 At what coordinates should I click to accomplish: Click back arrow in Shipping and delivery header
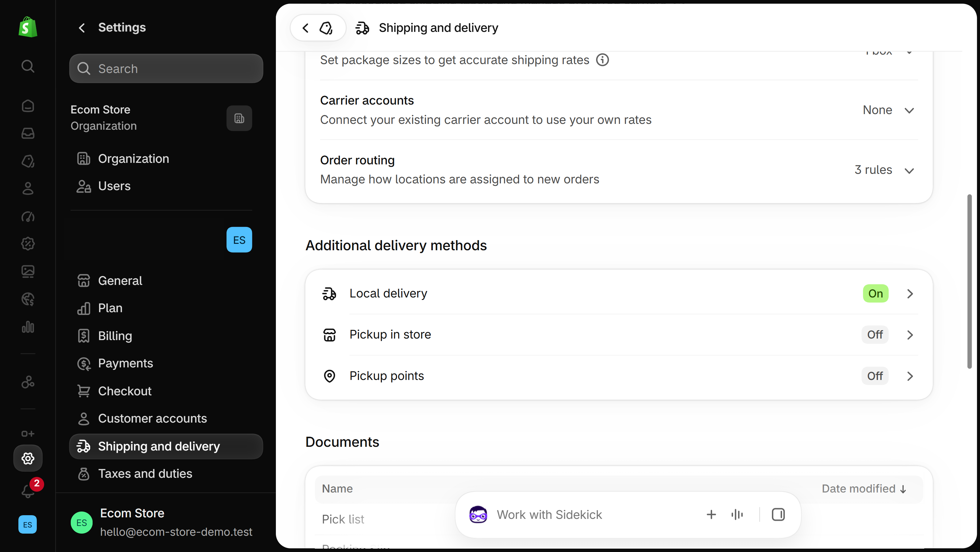[x=306, y=28]
